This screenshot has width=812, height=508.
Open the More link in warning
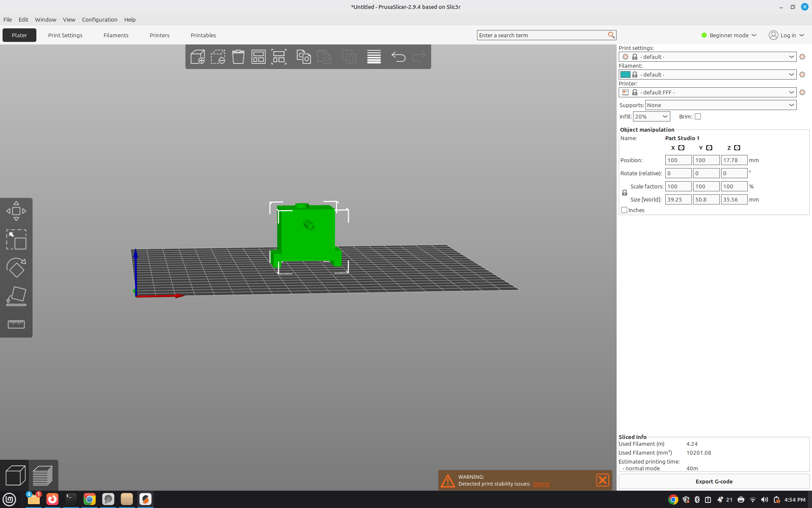pos(541,484)
